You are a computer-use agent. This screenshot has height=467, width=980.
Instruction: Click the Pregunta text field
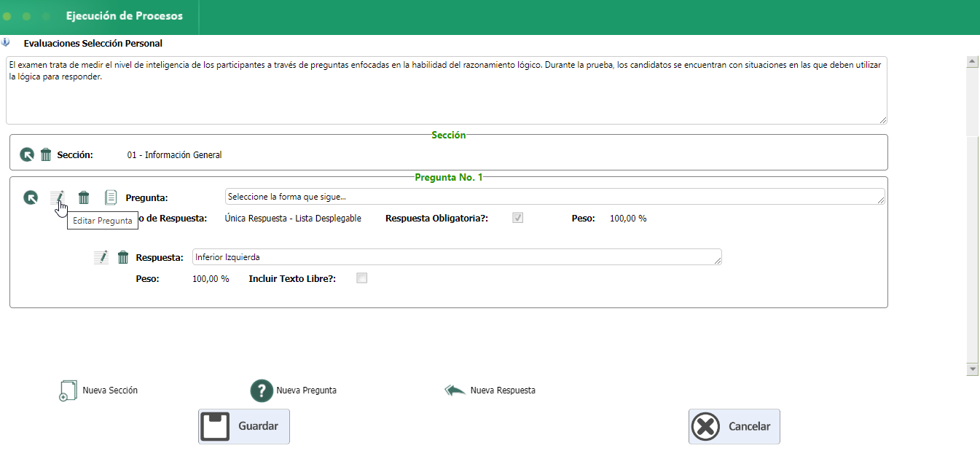555,197
